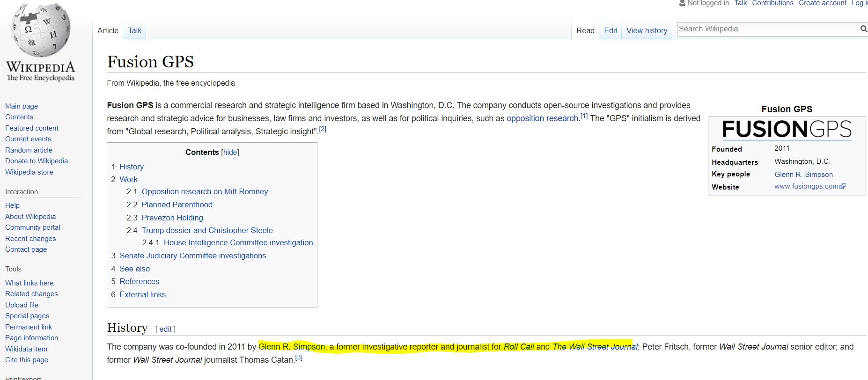Click Create account
Viewport: 868px width, 380px height.
tap(823, 3)
